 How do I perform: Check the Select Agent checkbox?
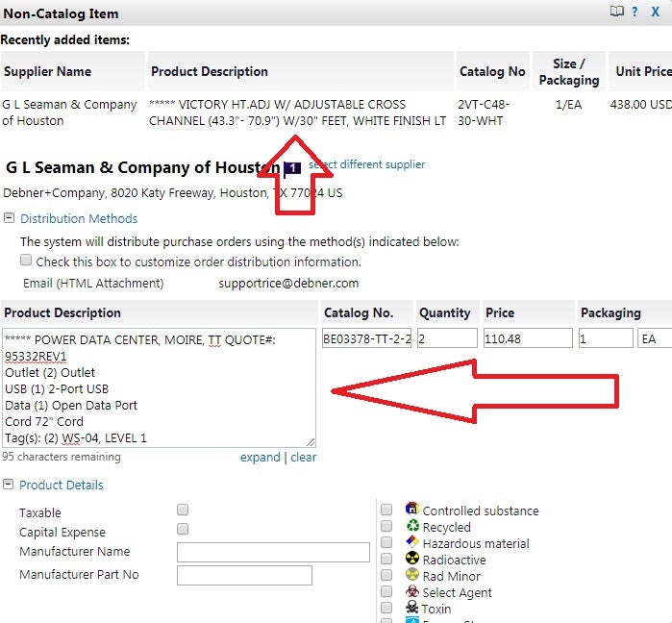click(x=386, y=591)
